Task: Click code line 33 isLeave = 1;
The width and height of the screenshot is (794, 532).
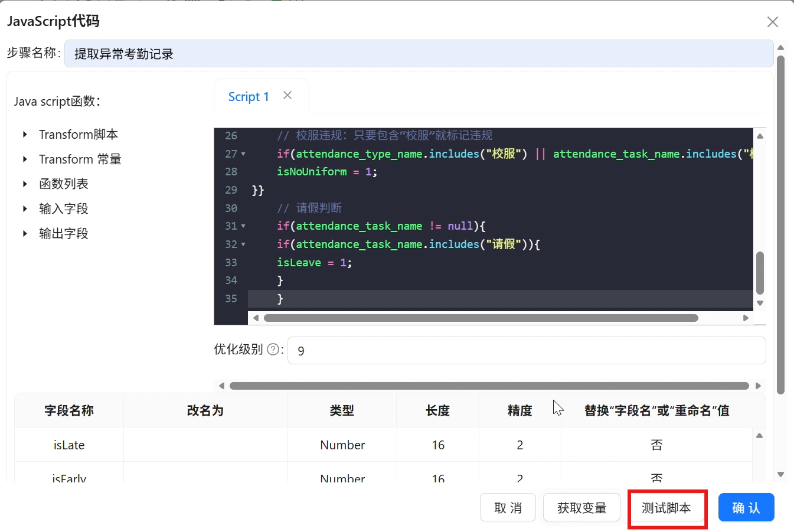Action: 315,263
